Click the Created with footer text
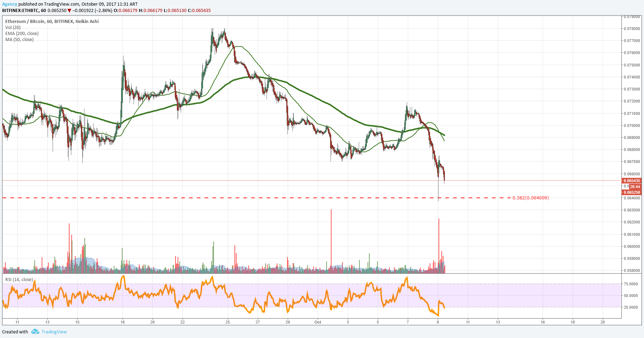644x338 pixels. [15, 332]
